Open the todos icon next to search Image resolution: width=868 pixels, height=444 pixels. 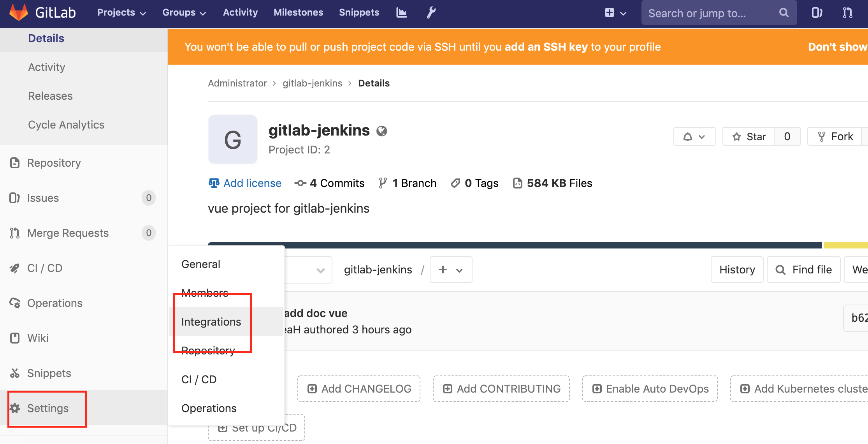click(817, 12)
